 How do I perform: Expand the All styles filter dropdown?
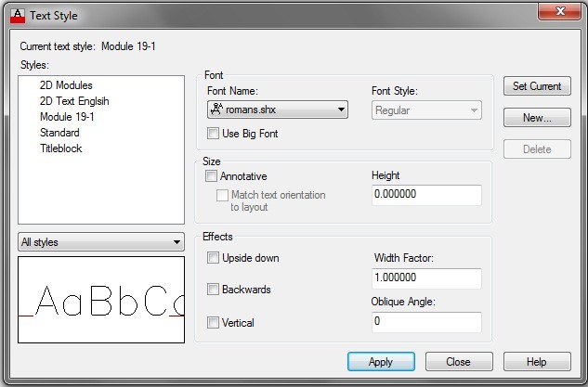101,242
